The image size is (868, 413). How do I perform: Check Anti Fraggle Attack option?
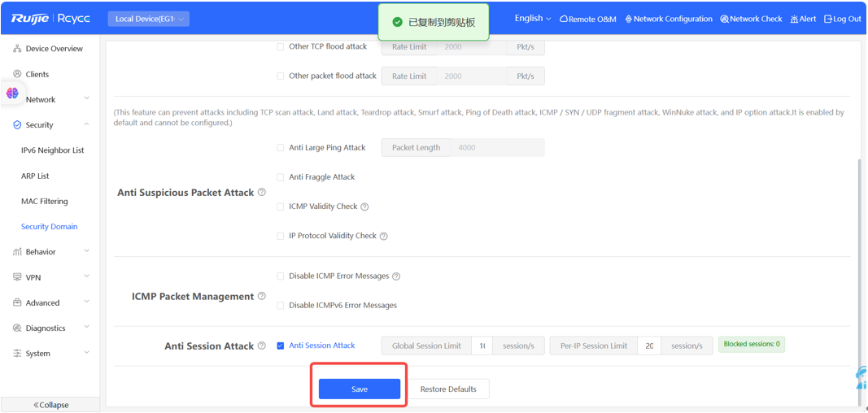(280, 177)
